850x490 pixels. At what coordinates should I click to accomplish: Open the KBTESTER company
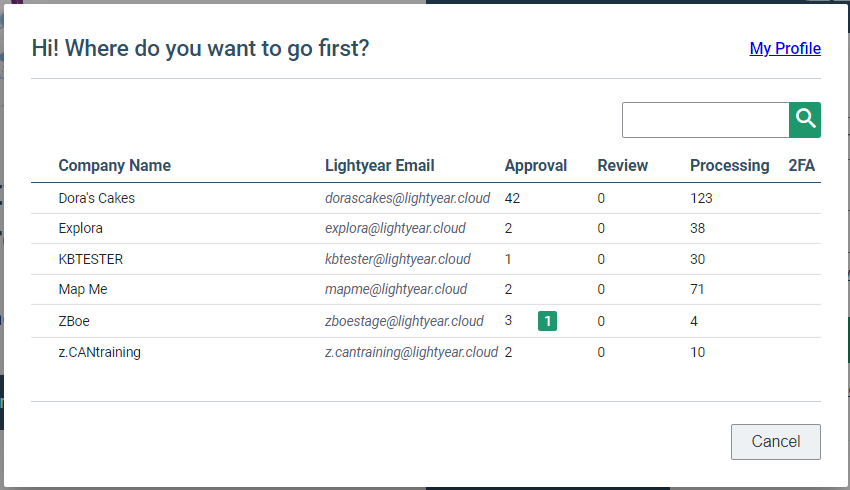[x=91, y=259]
